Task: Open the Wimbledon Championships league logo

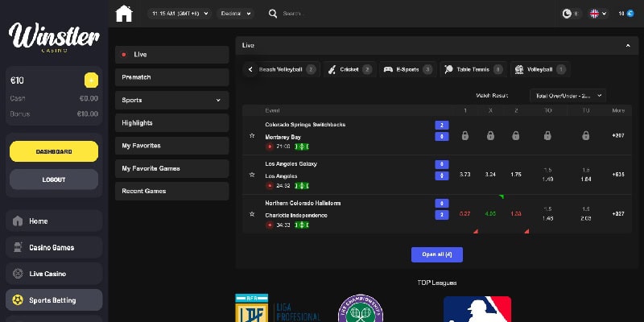Action: [x=360, y=308]
